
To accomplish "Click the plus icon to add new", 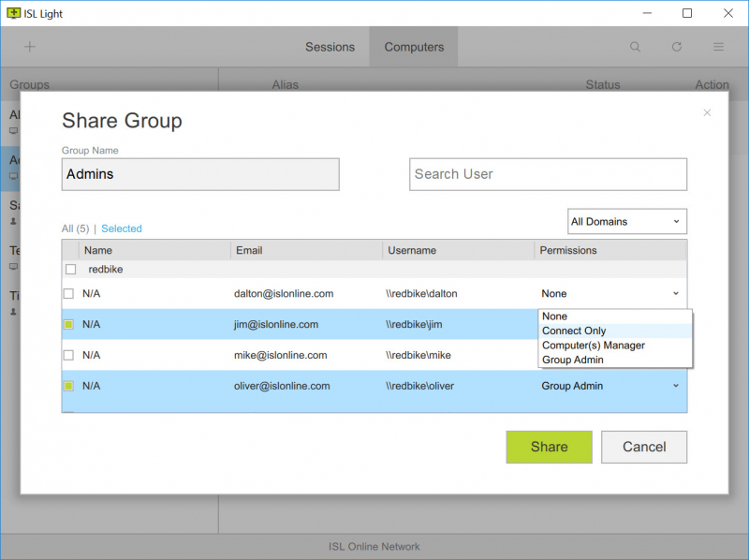I will [x=30, y=46].
